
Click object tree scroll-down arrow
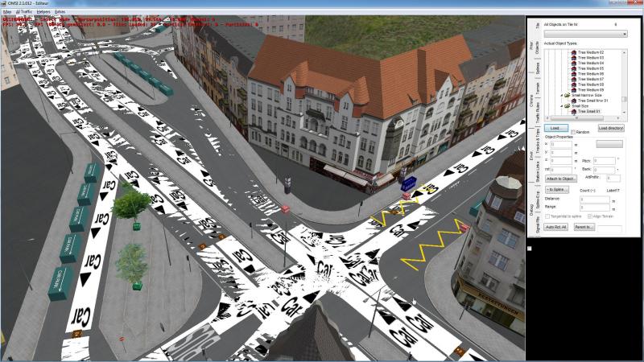[625, 113]
